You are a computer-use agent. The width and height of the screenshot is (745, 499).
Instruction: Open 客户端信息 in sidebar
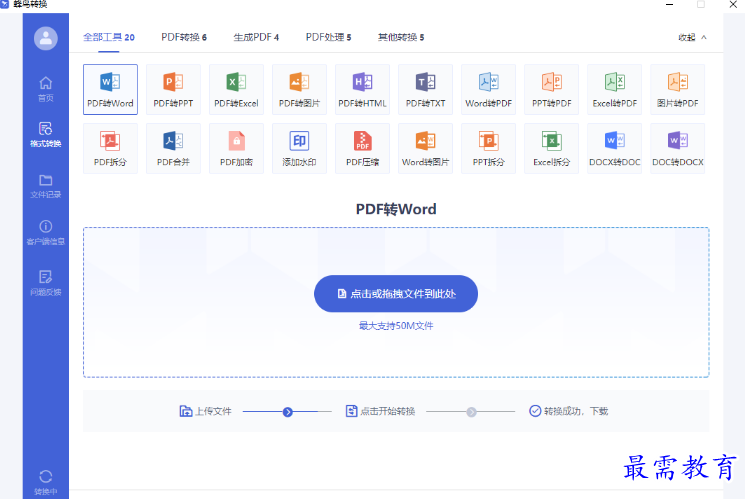[x=46, y=232]
